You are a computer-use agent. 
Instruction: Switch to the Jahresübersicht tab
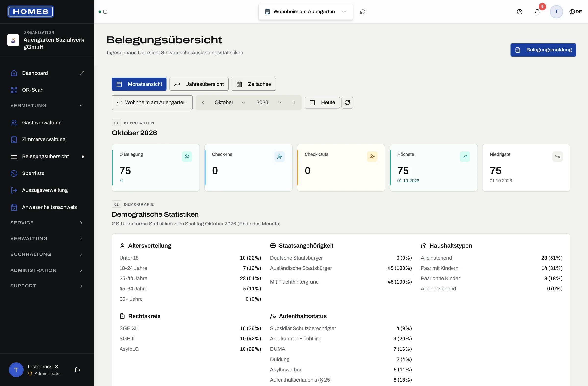click(199, 84)
